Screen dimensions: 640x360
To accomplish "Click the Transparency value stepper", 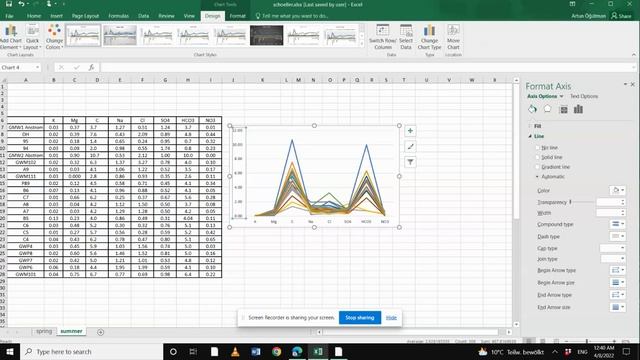I will point(623,202).
